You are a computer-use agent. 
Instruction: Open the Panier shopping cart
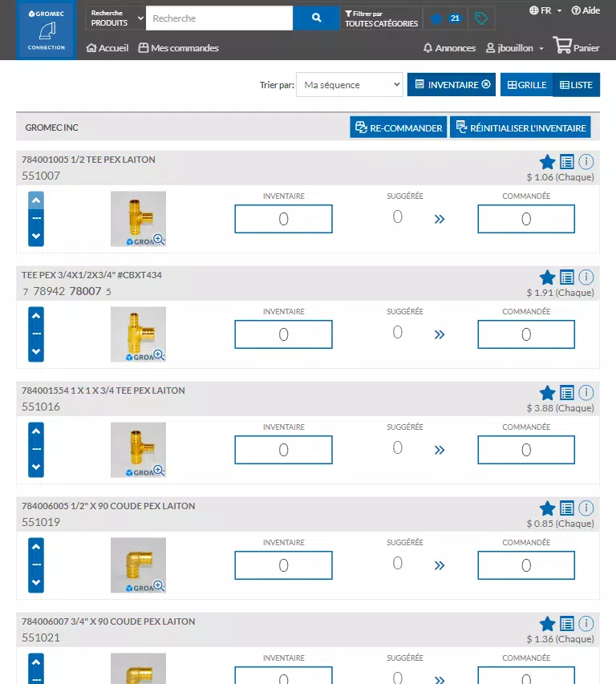point(577,46)
